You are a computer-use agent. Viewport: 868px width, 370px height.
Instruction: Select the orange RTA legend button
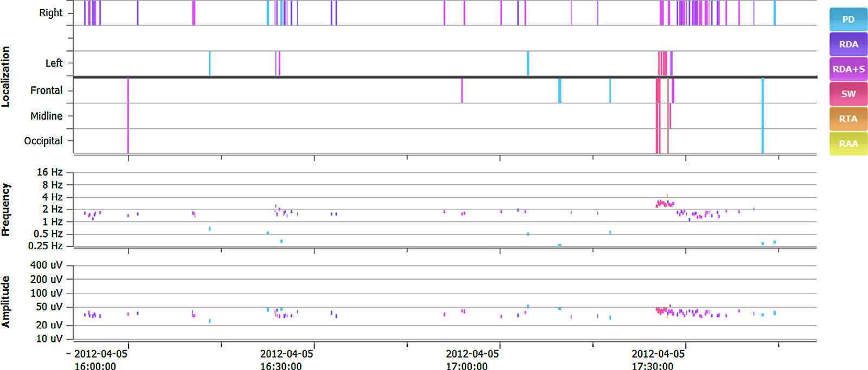pyautogui.click(x=848, y=119)
